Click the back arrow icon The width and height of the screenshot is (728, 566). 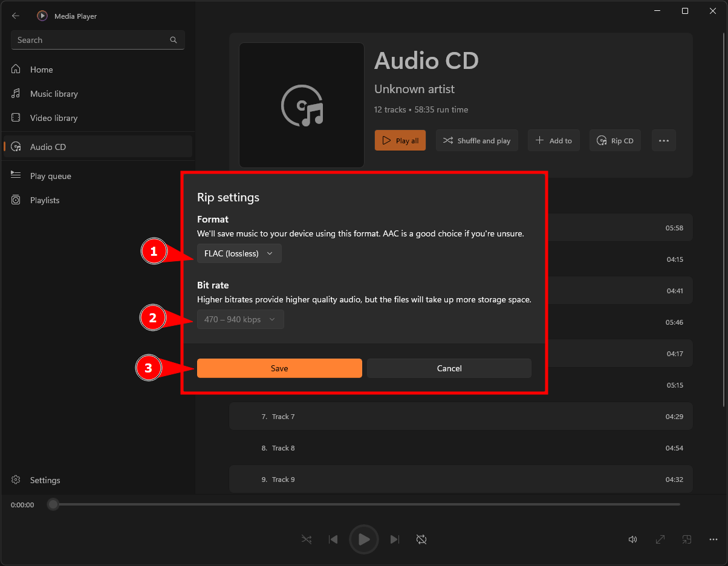pos(16,16)
